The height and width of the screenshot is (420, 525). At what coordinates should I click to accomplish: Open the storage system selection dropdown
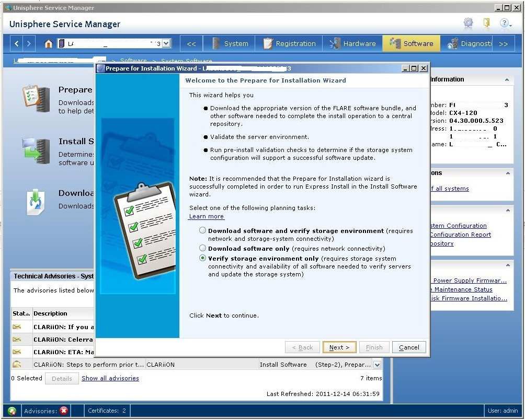tap(166, 44)
